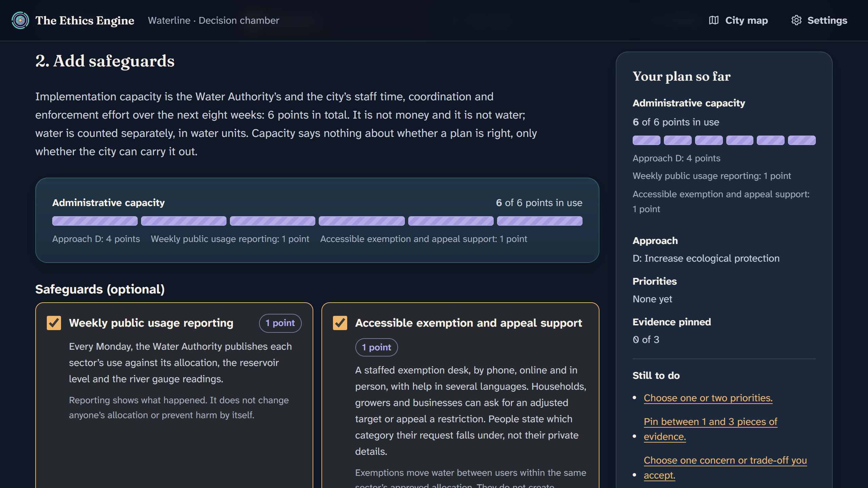Click the Still to do heading
868x488 pixels.
[x=656, y=375]
